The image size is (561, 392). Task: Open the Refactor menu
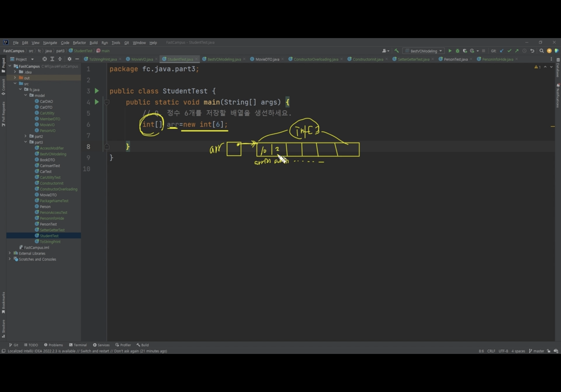[x=79, y=43]
